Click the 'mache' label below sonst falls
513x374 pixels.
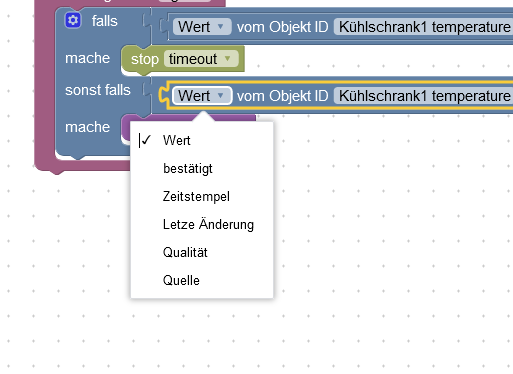coord(87,127)
